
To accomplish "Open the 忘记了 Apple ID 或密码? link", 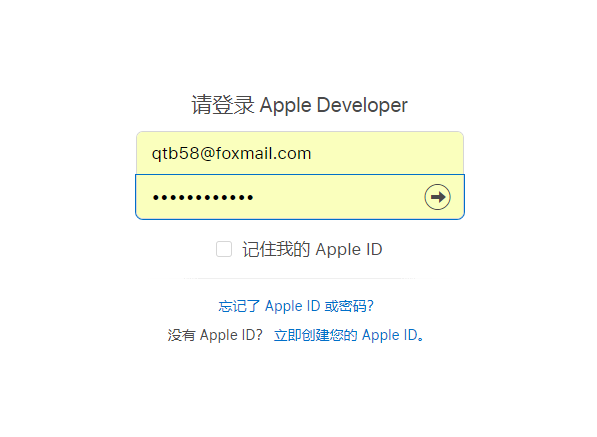I will (x=296, y=306).
